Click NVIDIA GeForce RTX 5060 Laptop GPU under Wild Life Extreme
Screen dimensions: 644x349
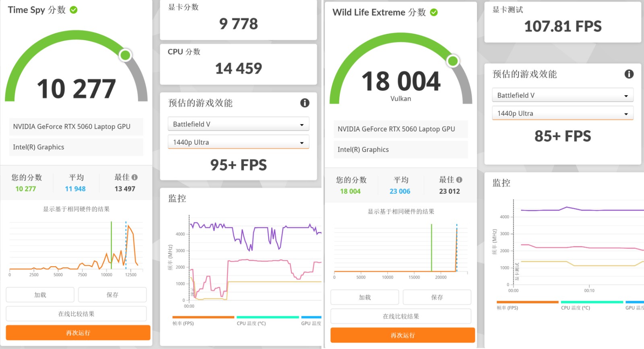pos(401,129)
